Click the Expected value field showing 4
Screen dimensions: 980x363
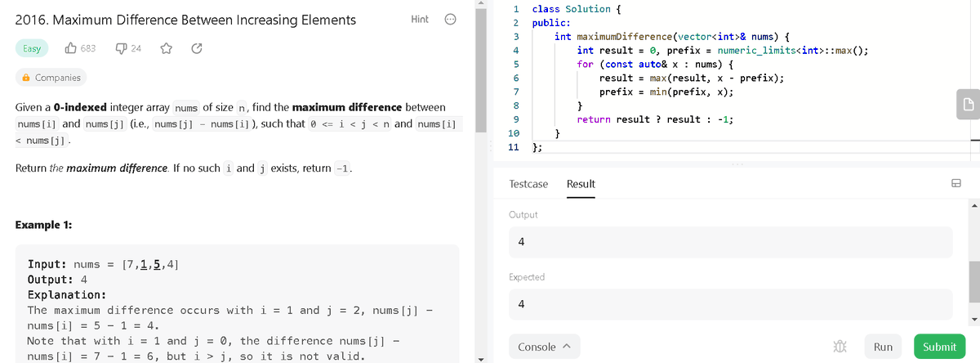click(x=730, y=304)
